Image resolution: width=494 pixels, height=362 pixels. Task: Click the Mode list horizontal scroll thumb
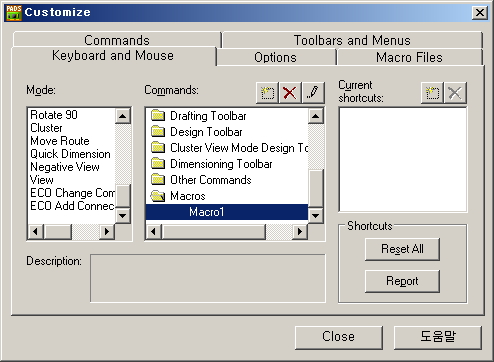click(x=58, y=231)
